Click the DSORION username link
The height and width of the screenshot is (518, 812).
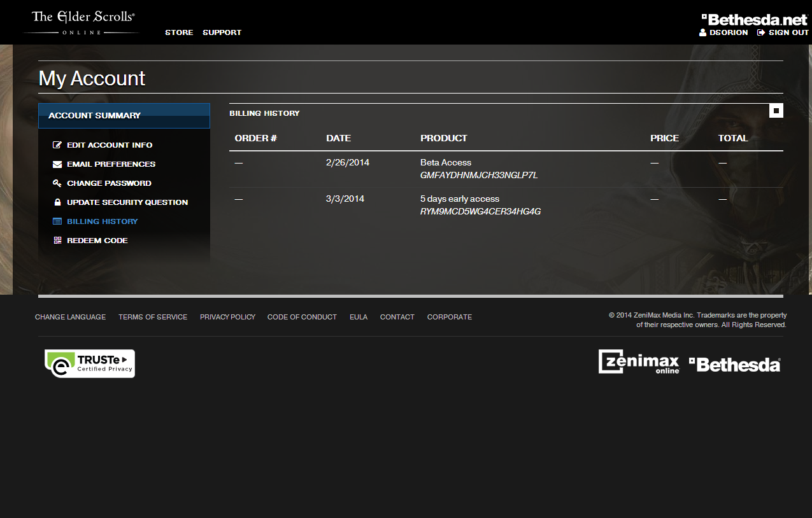729,32
